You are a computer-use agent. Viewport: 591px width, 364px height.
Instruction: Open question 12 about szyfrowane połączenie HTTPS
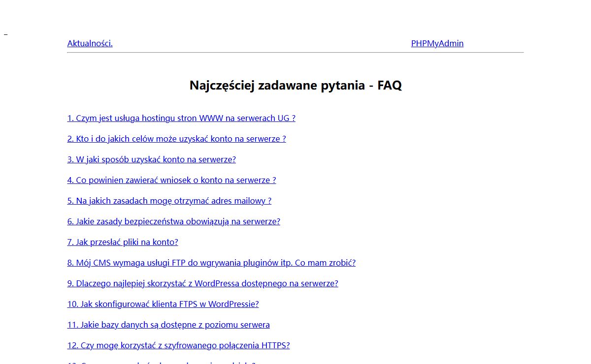point(179,345)
